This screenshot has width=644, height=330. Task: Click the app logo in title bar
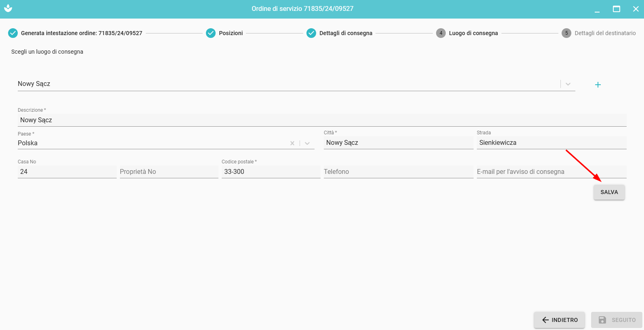click(x=8, y=8)
